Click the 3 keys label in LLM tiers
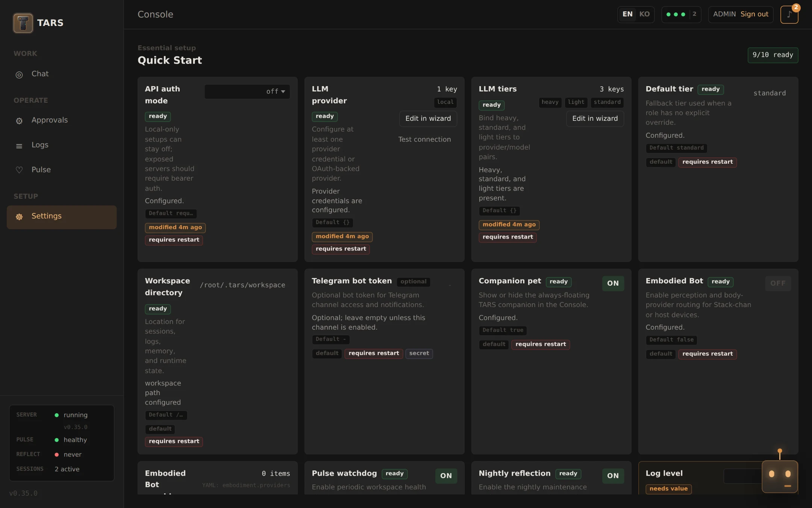Screen dimensions: 812x508 click(612, 89)
